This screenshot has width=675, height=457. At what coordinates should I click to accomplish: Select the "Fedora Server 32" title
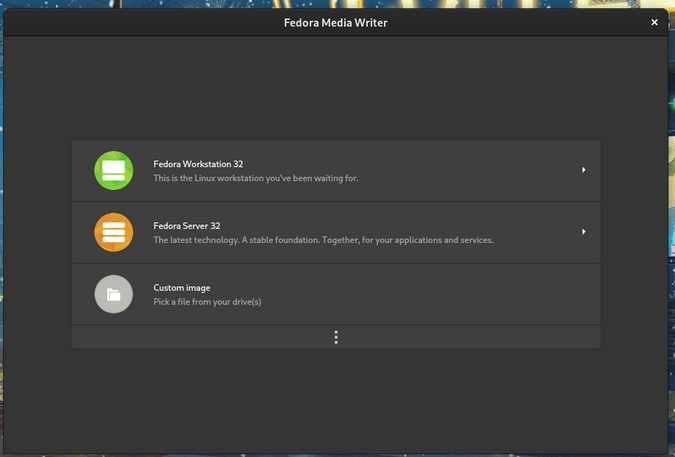pos(187,226)
